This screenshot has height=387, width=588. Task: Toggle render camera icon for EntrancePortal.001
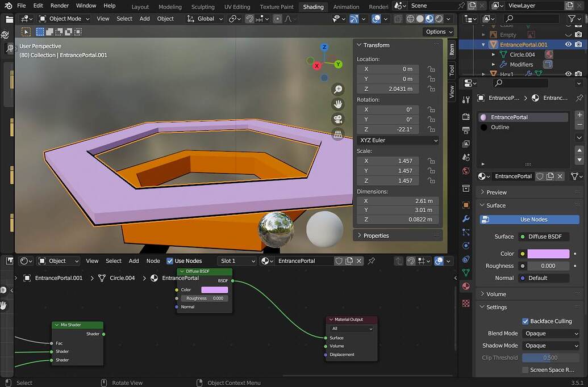click(578, 44)
